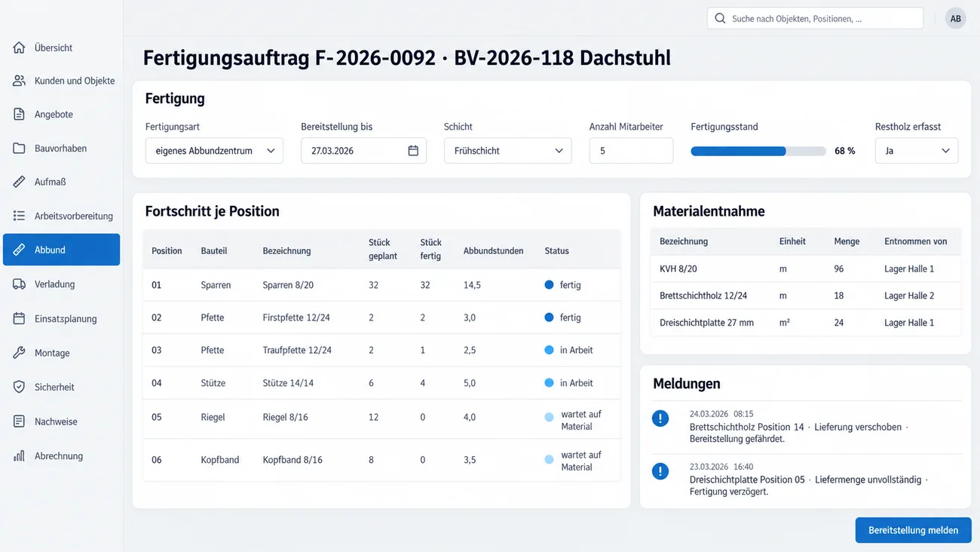Click status dot for Traufpfette 12/24
This screenshot has width=980, height=552.
pos(549,350)
